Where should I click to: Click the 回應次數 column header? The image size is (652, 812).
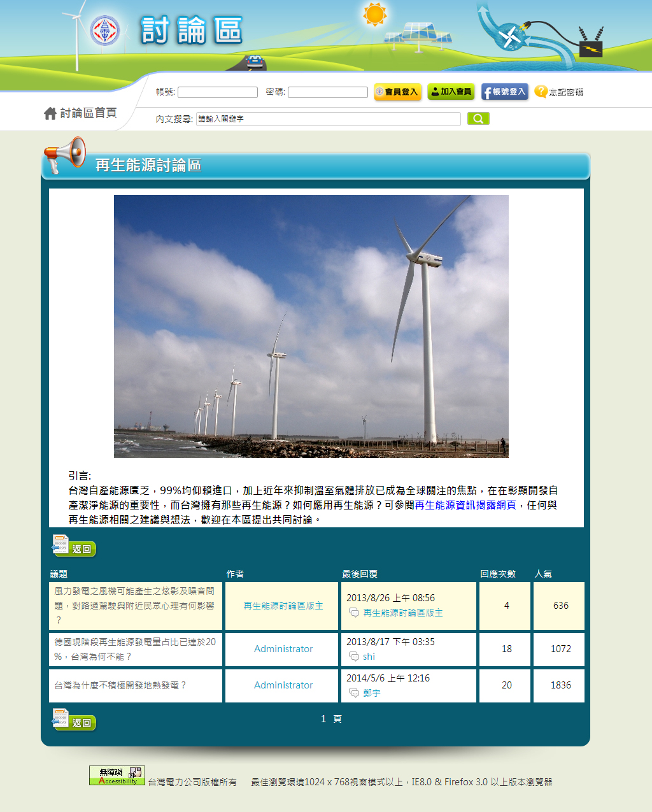(498, 574)
